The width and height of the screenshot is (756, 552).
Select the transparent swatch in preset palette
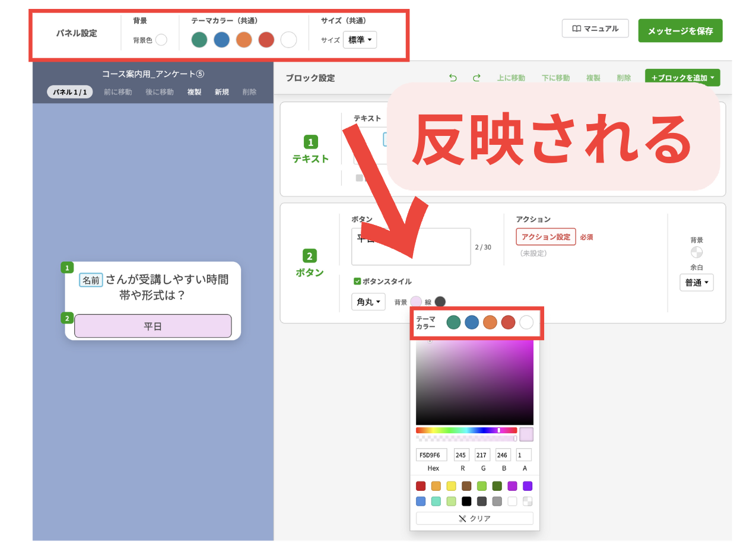point(528,501)
